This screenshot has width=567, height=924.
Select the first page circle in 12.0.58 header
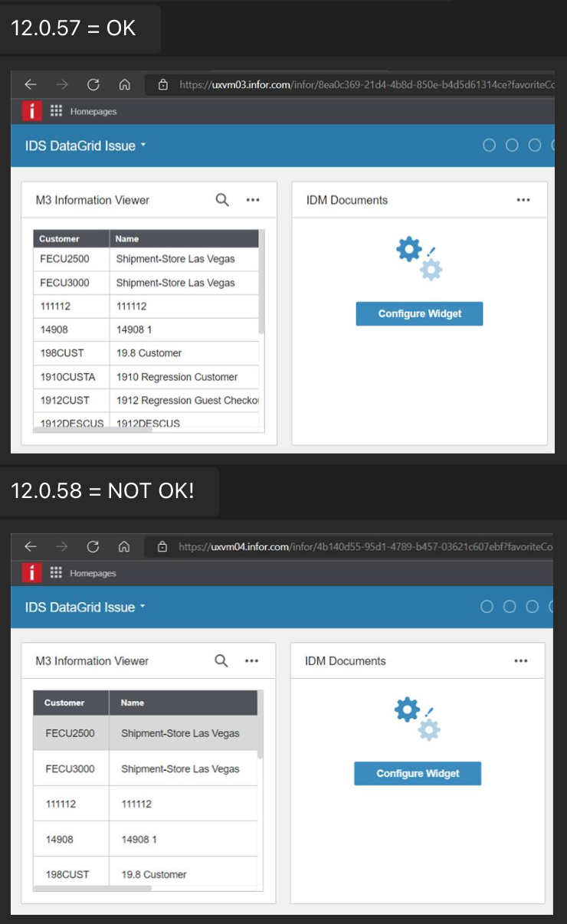487,607
